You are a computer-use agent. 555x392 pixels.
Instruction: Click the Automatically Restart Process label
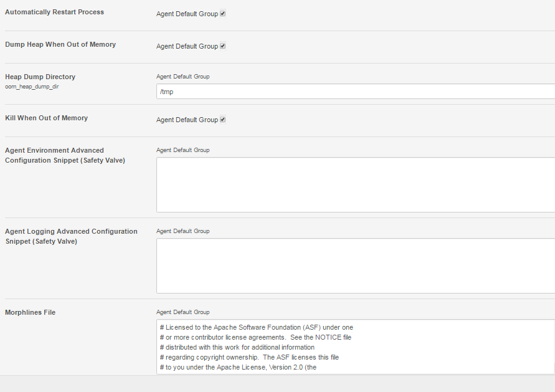coord(54,12)
